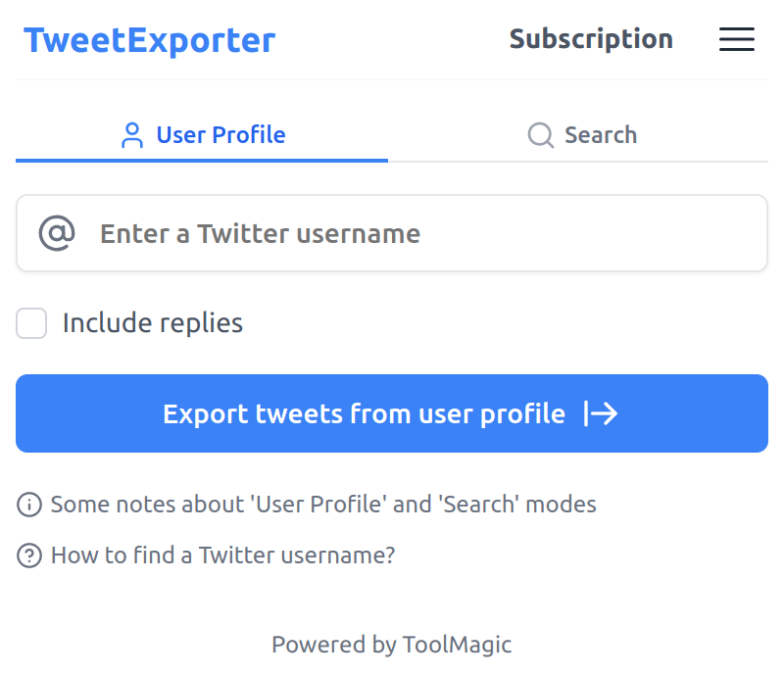This screenshot has height=676, width=784.
Task: Click the info circle icon beside notes
Action: tap(29, 505)
